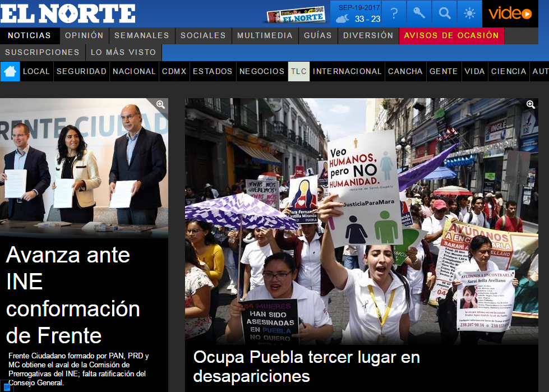This screenshot has width=549, height=392.
Task: Enlarge the Puebla protest photo using its zoom icon
Action: point(530,105)
